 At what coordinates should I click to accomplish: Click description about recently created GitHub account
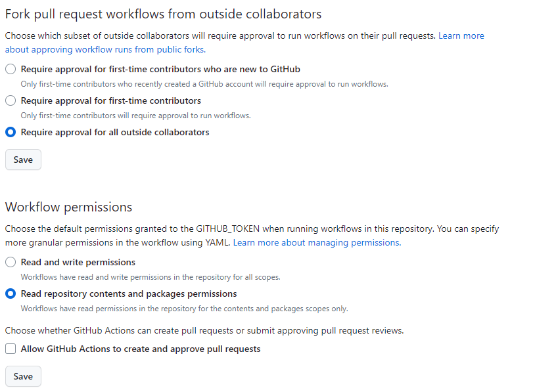point(204,84)
